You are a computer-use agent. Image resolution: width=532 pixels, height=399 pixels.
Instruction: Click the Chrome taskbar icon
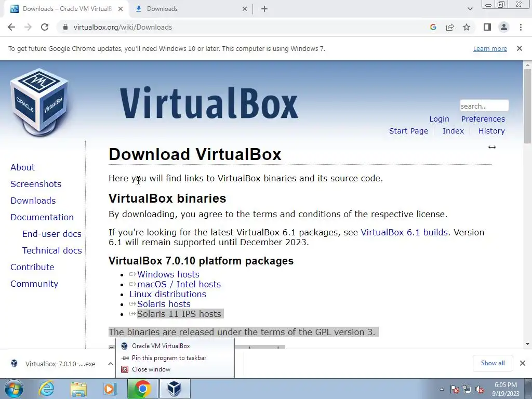tap(142, 389)
